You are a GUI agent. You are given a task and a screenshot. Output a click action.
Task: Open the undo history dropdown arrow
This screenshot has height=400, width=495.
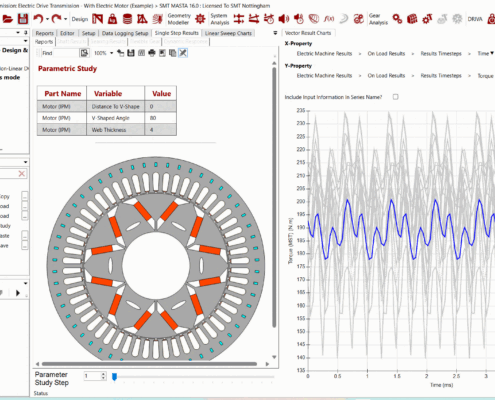click(x=47, y=19)
